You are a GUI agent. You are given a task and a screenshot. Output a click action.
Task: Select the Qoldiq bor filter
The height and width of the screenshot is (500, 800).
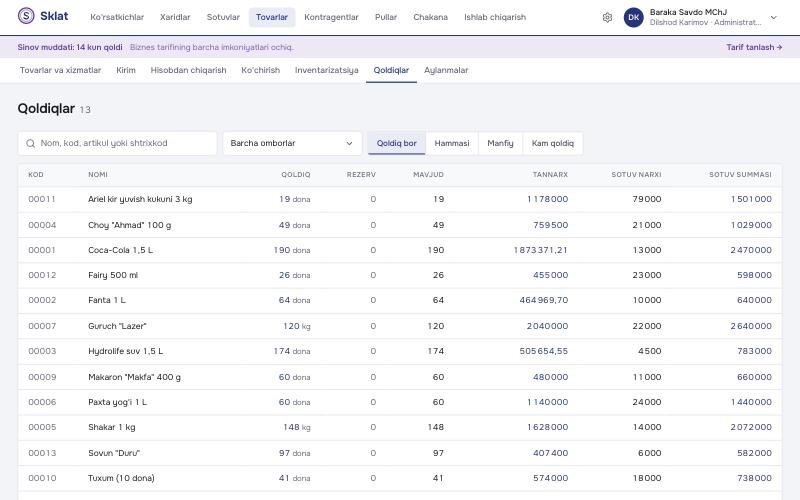(x=396, y=143)
